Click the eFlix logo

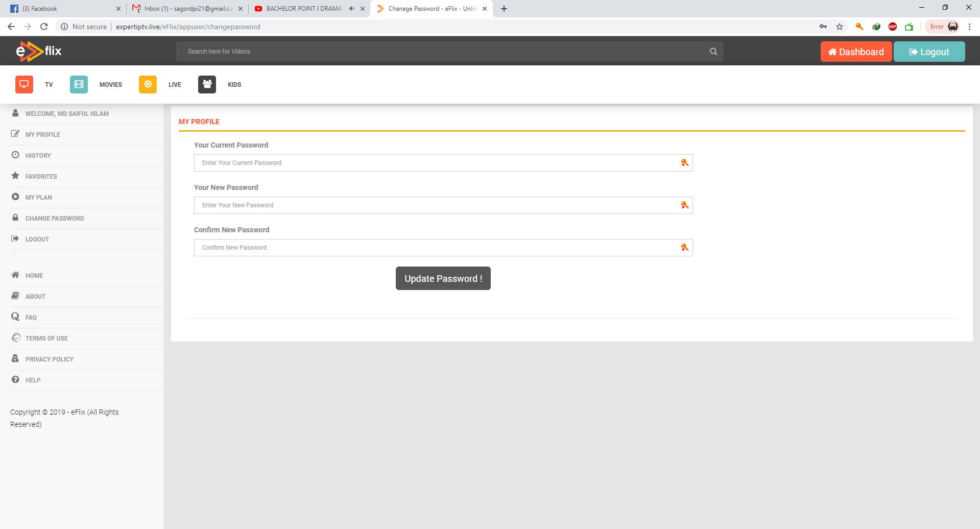(39, 51)
